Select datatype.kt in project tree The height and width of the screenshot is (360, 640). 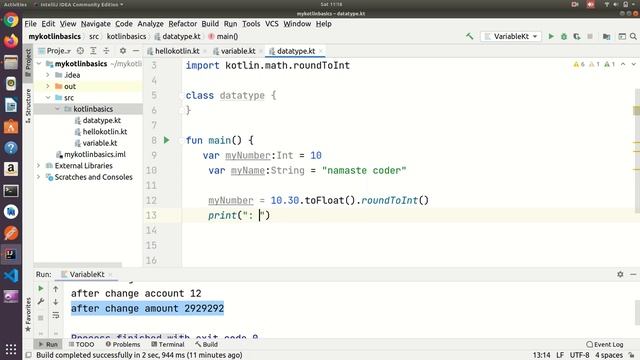(102, 120)
